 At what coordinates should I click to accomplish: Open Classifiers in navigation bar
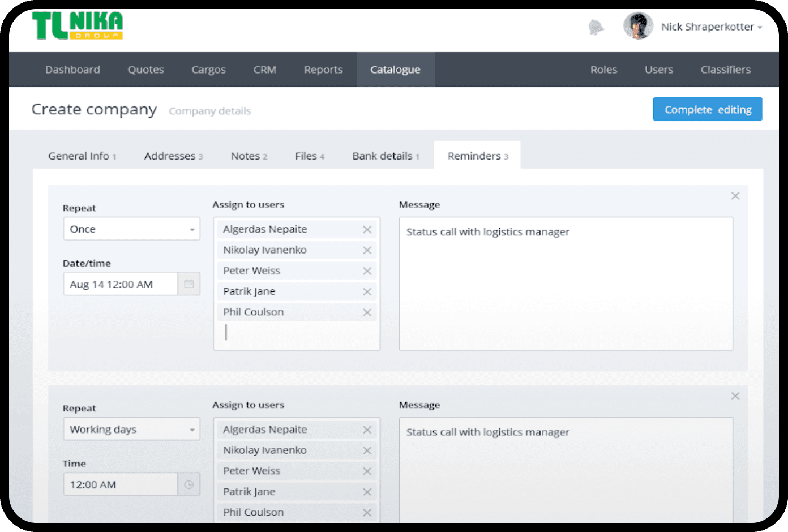point(726,70)
